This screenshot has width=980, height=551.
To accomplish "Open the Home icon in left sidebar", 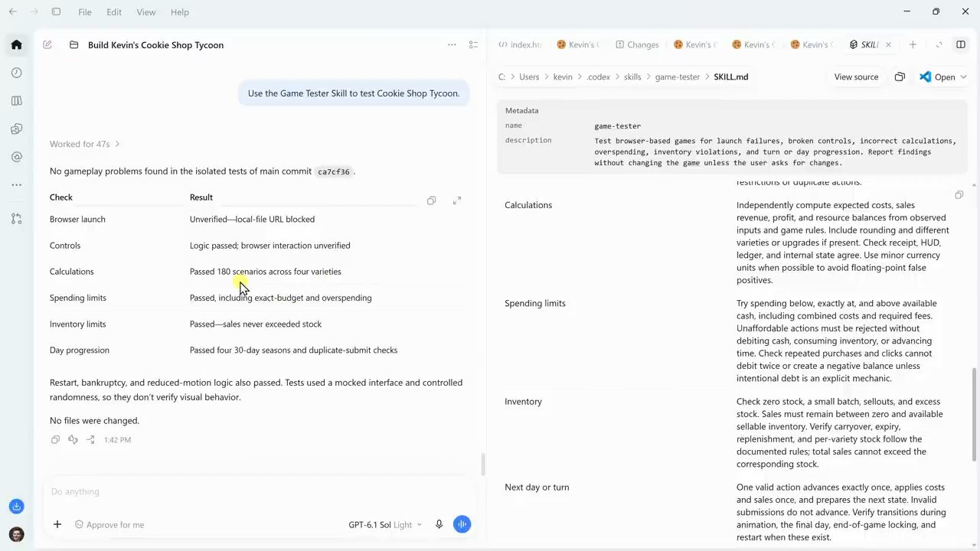I will click(x=16, y=44).
